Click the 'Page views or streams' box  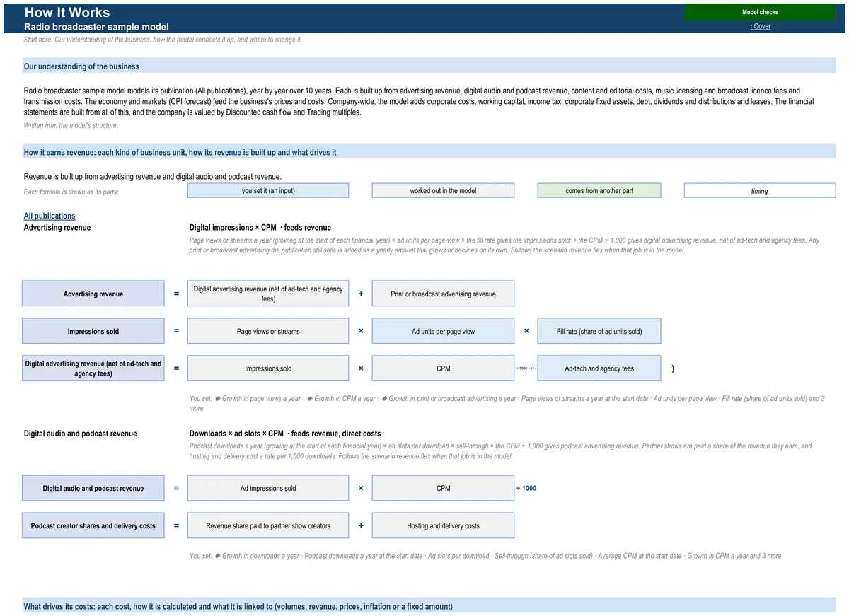268,331
